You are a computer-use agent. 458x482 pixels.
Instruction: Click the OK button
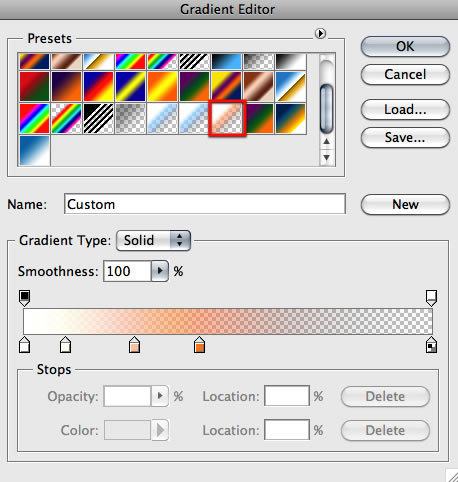pos(405,46)
